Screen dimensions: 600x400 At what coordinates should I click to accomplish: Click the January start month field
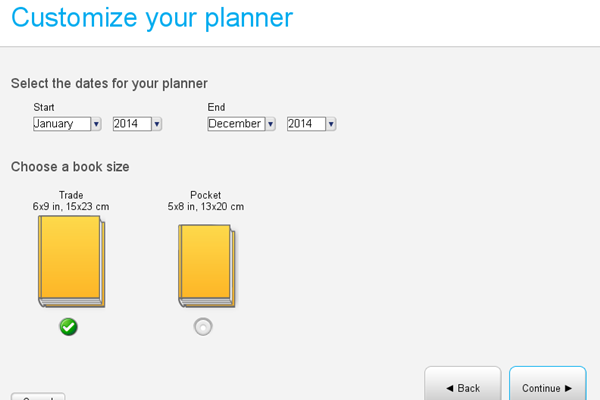pyautogui.click(x=62, y=124)
